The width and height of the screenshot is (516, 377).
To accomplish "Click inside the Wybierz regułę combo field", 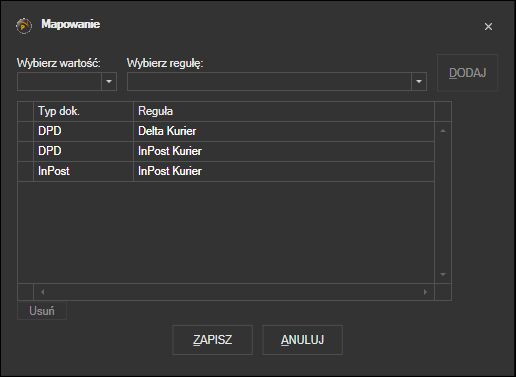I will tap(269, 81).
